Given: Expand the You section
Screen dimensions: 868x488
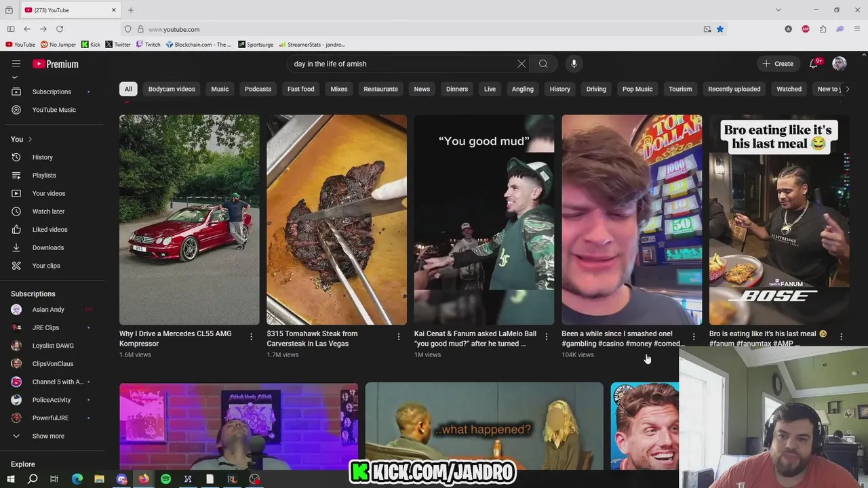Looking at the screenshot, I should 22,139.
